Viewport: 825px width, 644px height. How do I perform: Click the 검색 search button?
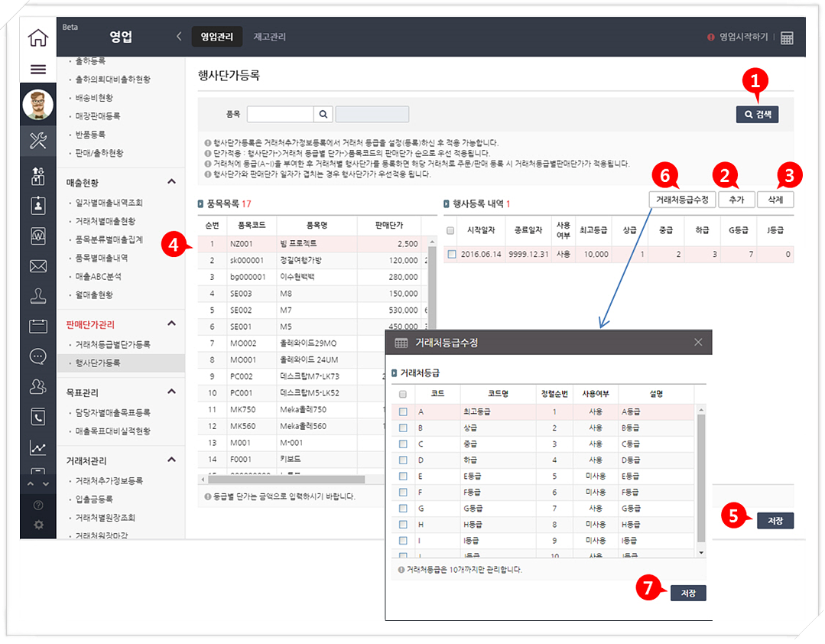[x=757, y=115]
